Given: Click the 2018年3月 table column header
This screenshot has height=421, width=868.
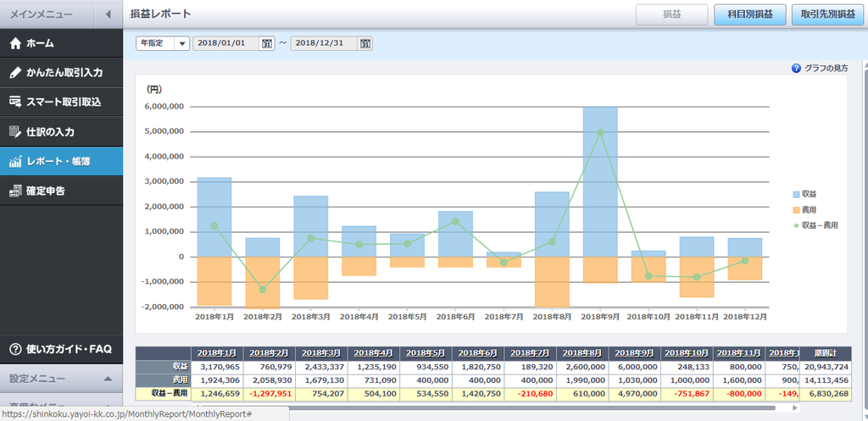Looking at the screenshot, I should coord(321,353).
